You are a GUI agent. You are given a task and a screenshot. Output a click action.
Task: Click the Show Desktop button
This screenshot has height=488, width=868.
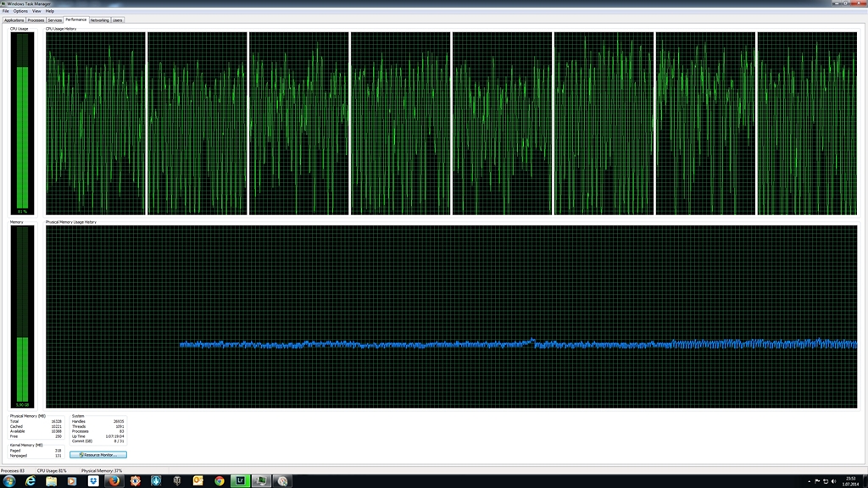865,481
